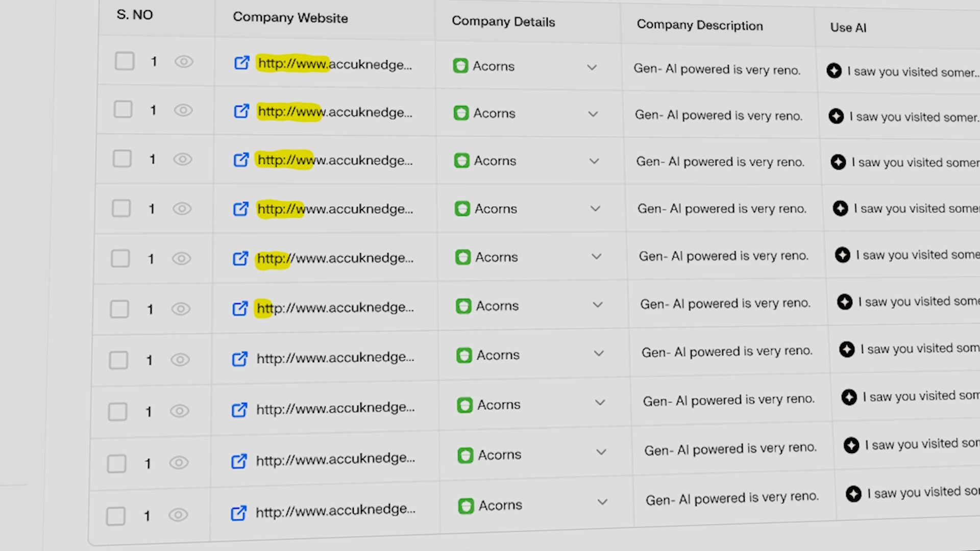Open external link icon in first row
This screenshot has width=980, height=551.
[x=242, y=63]
